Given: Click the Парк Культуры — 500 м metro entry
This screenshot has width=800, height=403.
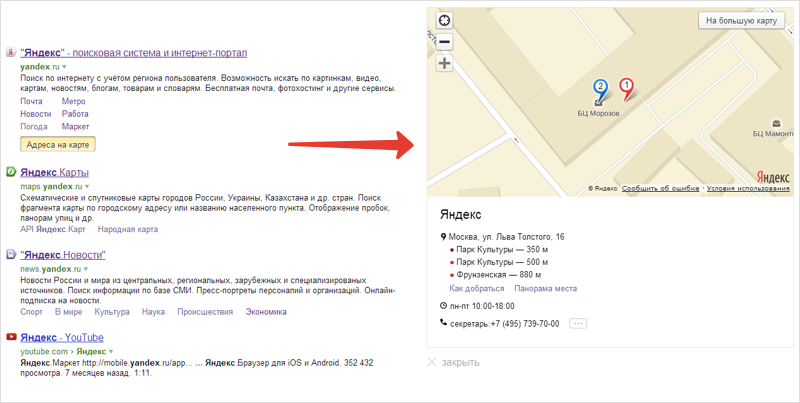Looking at the screenshot, I should [x=502, y=262].
